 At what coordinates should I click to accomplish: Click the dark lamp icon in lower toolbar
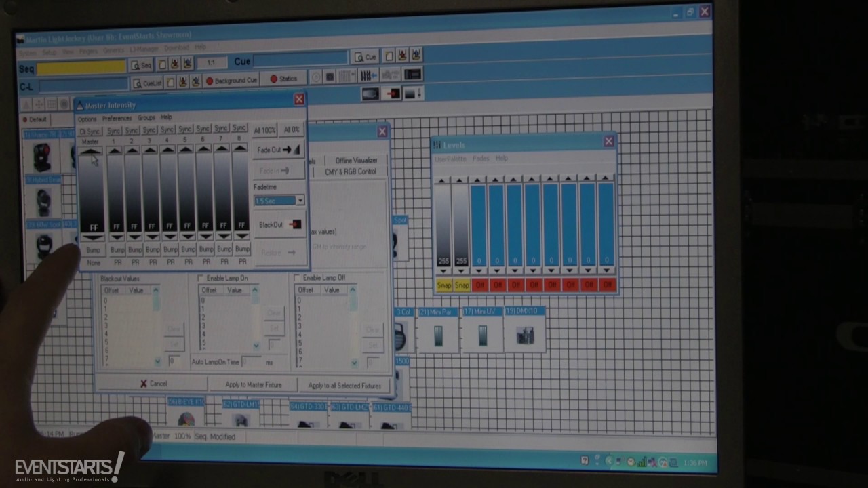pyautogui.click(x=370, y=94)
